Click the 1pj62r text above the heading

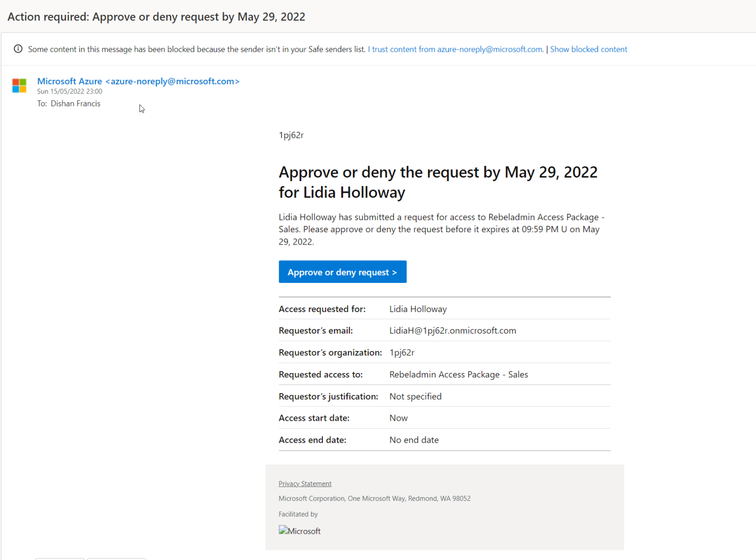pos(291,135)
